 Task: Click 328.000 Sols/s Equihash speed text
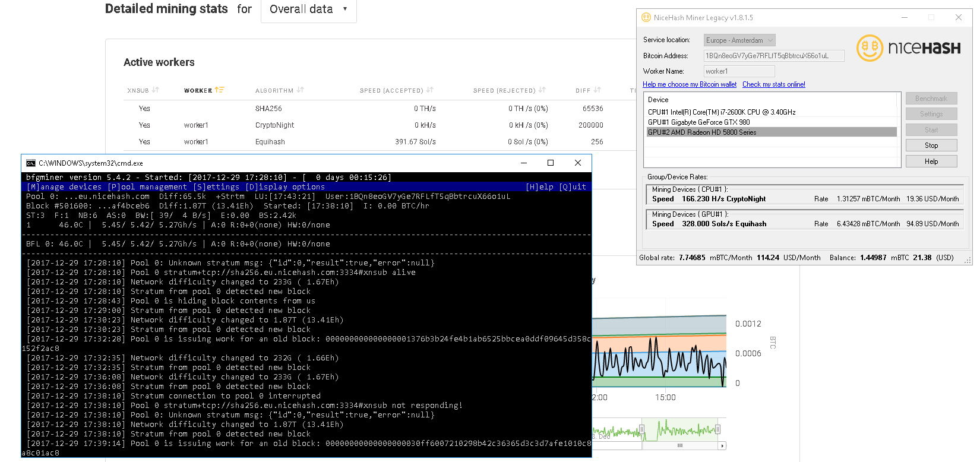pyautogui.click(x=724, y=224)
